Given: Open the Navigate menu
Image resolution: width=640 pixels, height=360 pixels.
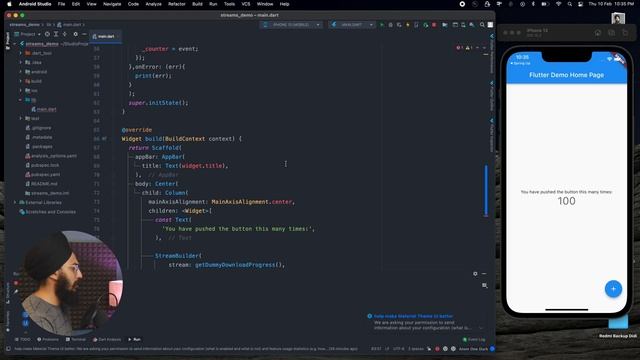Looking at the screenshot, I should [112, 4].
